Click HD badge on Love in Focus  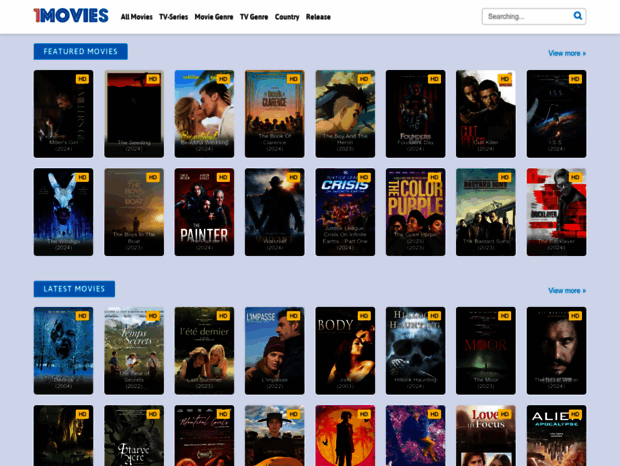coord(505,414)
